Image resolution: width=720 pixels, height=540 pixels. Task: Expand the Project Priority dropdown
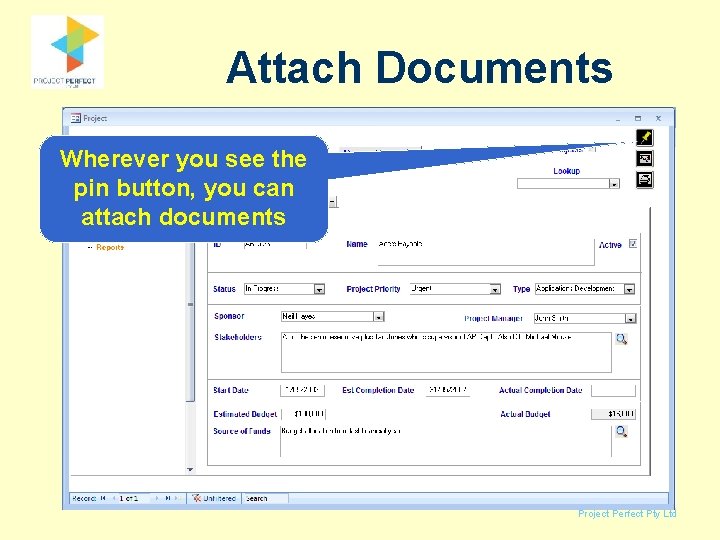pyautogui.click(x=495, y=289)
